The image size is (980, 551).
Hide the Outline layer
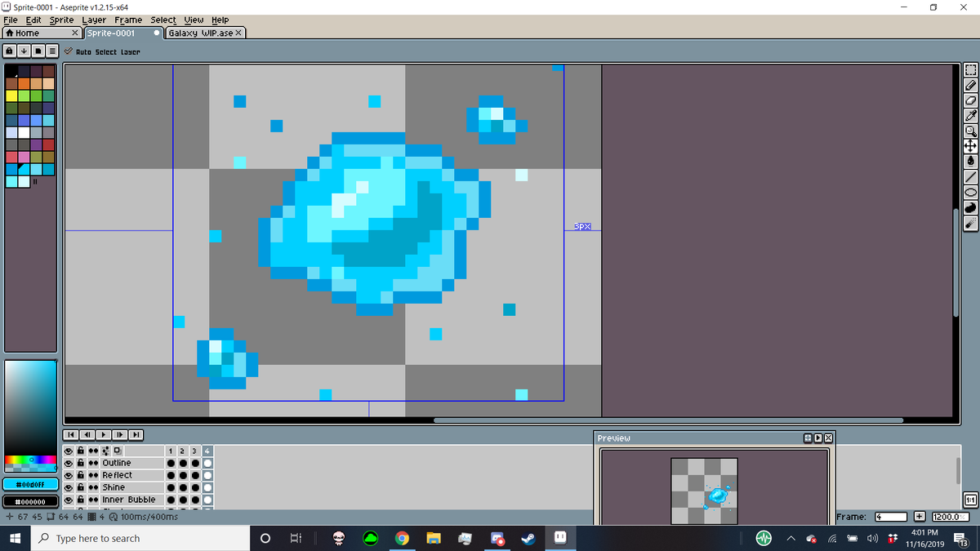pyautogui.click(x=69, y=463)
